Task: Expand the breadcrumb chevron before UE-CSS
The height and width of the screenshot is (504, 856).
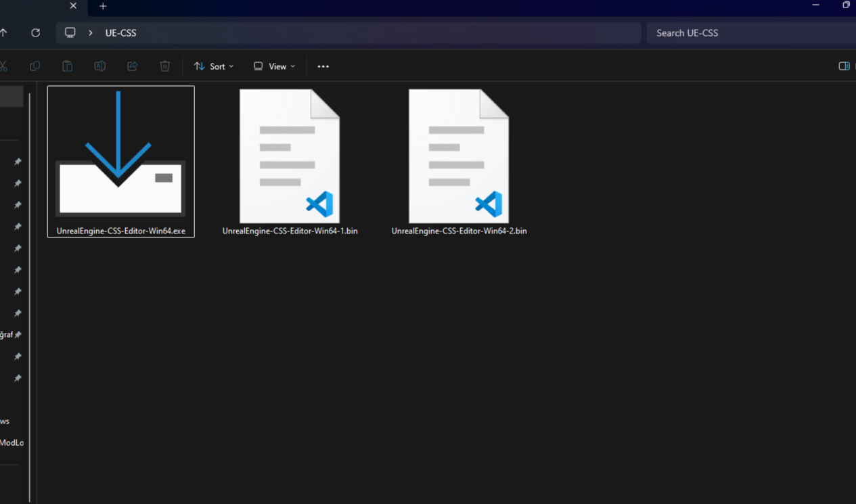Action: pyautogui.click(x=91, y=32)
